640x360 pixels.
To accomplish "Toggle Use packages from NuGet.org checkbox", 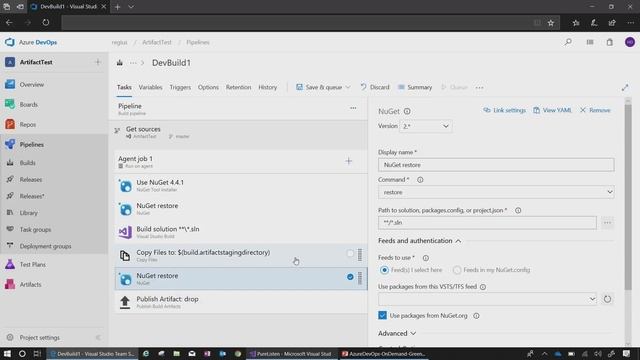I will [382, 315].
